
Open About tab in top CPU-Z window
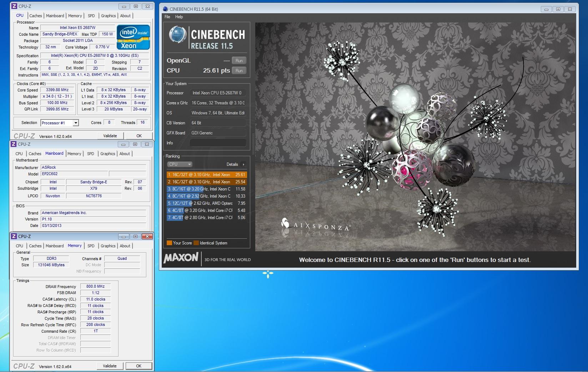pyautogui.click(x=125, y=16)
